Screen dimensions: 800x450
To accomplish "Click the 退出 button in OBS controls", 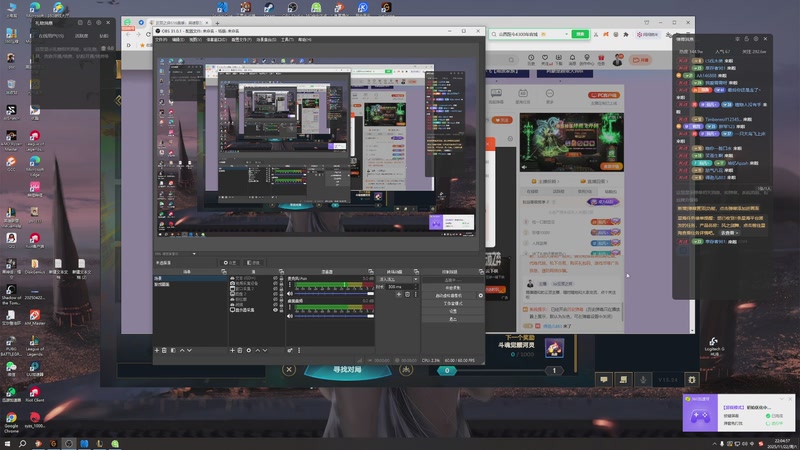I will (x=453, y=319).
